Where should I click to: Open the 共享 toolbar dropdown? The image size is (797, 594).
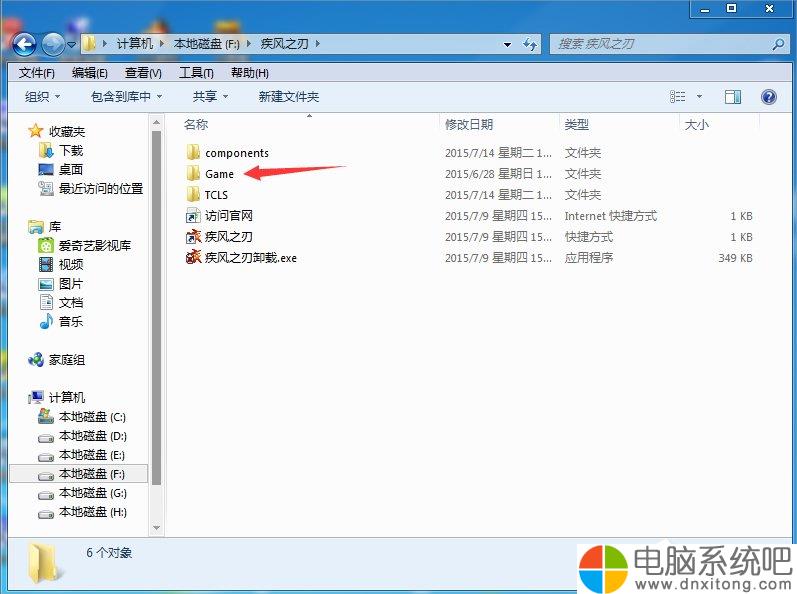point(210,97)
